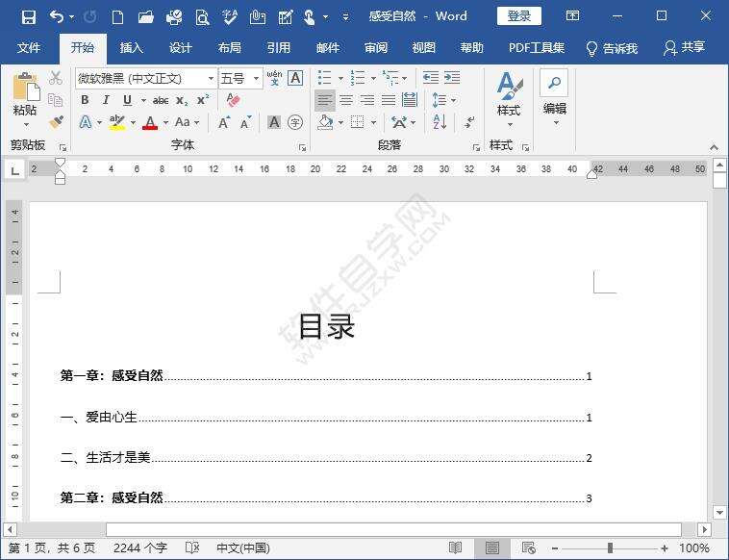Switch to the References tab
Screen dimensions: 729x560
click(x=279, y=48)
